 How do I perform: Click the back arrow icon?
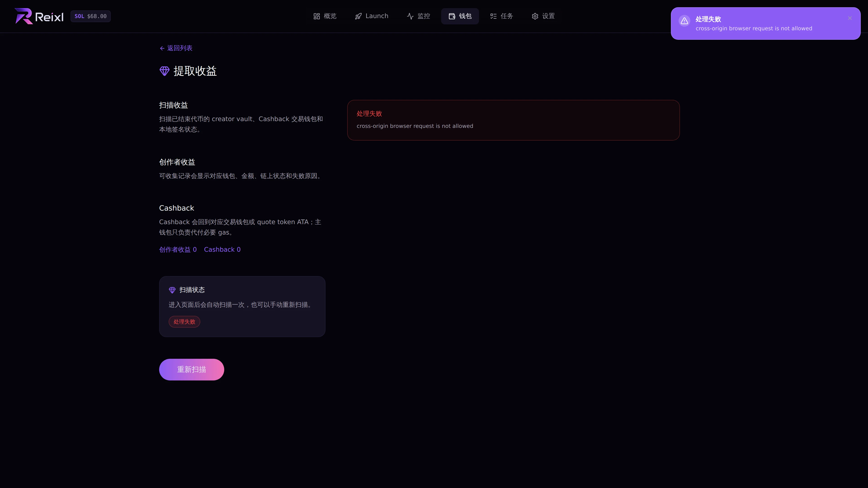162,49
